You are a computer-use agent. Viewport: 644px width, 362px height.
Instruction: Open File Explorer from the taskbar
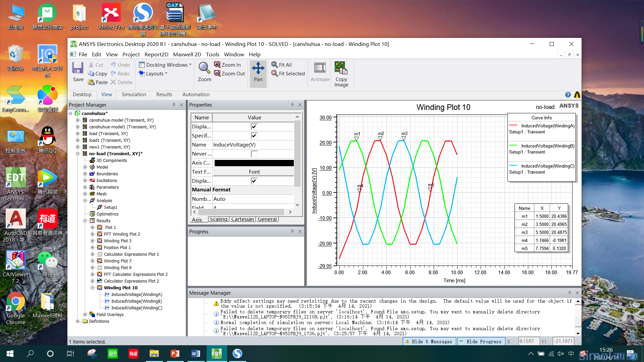[154, 353]
